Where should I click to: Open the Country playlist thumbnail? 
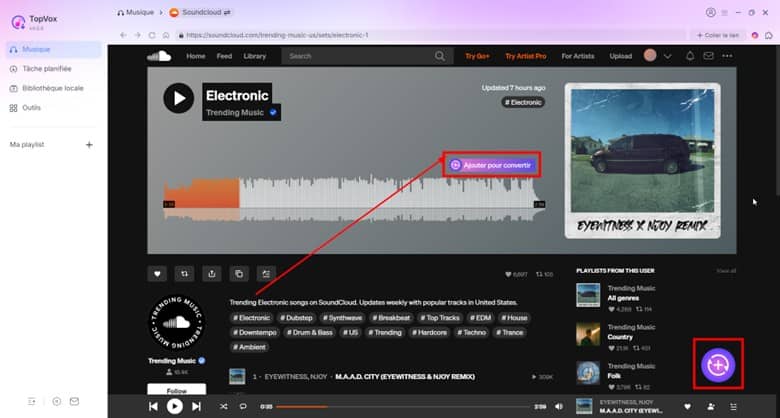(x=588, y=334)
